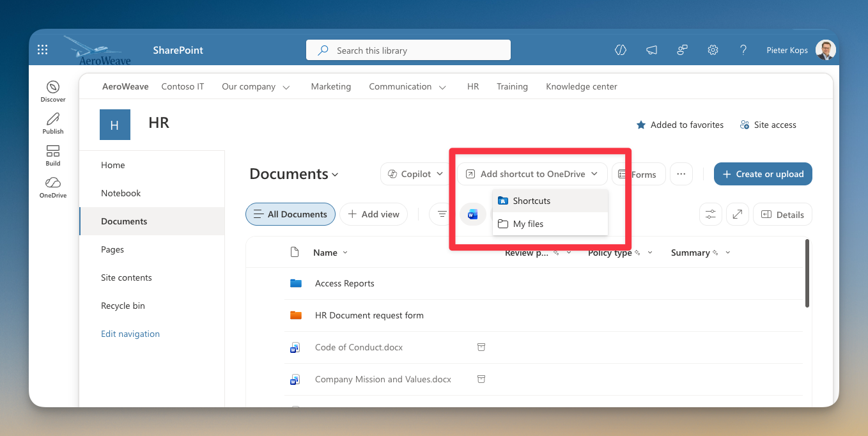Image resolution: width=868 pixels, height=436 pixels.
Task: Click the Create or upload button
Action: (763, 174)
